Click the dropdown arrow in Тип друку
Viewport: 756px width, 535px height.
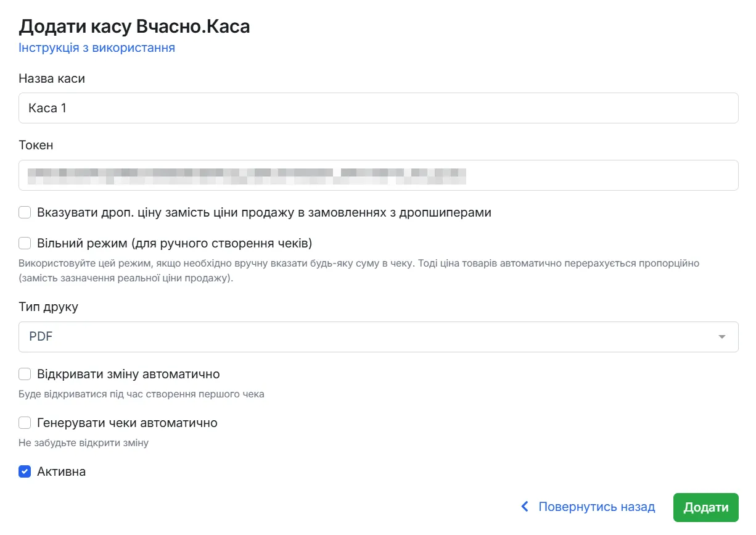(x=721, y=337)
